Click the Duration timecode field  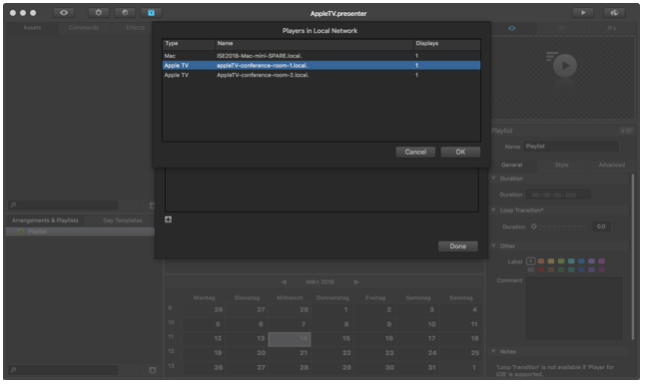click(x=557, y=195)
